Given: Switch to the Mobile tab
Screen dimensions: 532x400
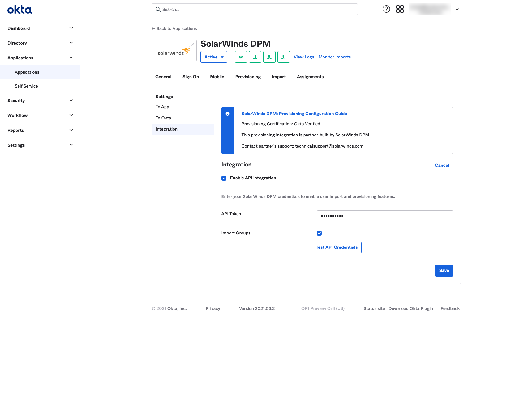Looking at the screenshot, I should pyautogui.click(x=217, y=77).
